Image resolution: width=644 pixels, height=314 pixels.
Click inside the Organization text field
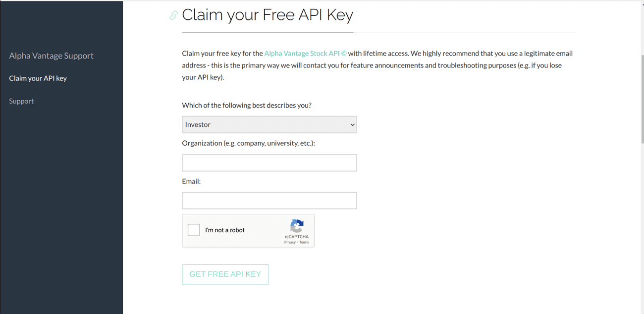coord(269,163)
